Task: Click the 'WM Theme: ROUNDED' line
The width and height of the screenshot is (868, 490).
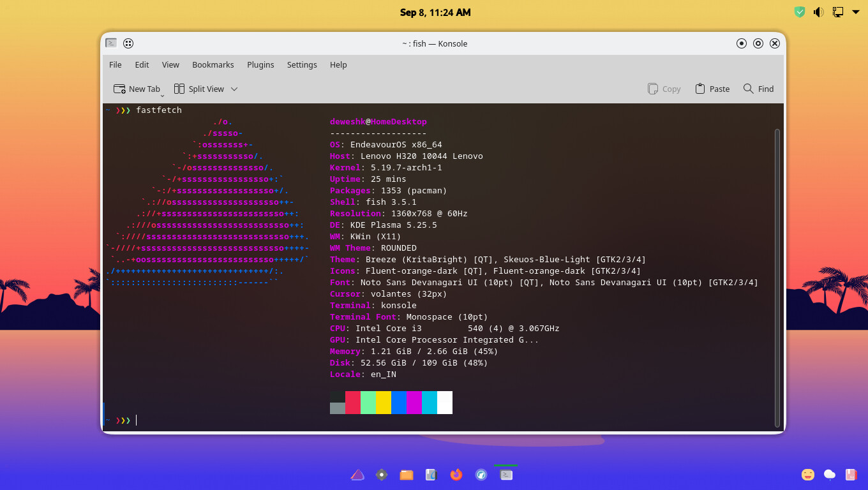Action: pyautogui.click(x=373, y=248)
